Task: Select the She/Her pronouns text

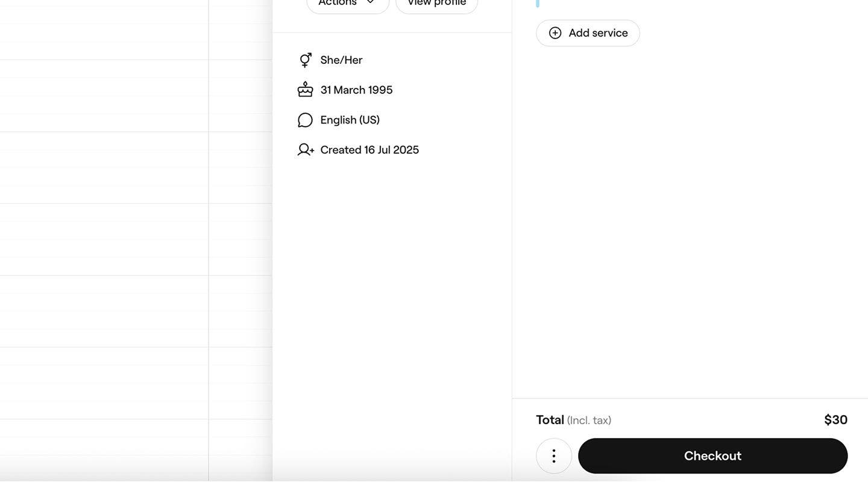Action: 341,60
